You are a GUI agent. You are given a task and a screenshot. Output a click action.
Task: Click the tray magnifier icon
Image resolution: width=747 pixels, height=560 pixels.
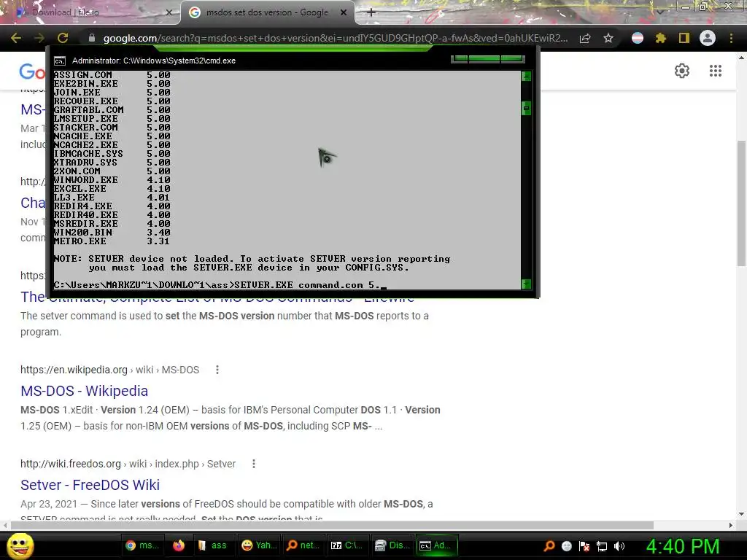click(x=549, y=545)
